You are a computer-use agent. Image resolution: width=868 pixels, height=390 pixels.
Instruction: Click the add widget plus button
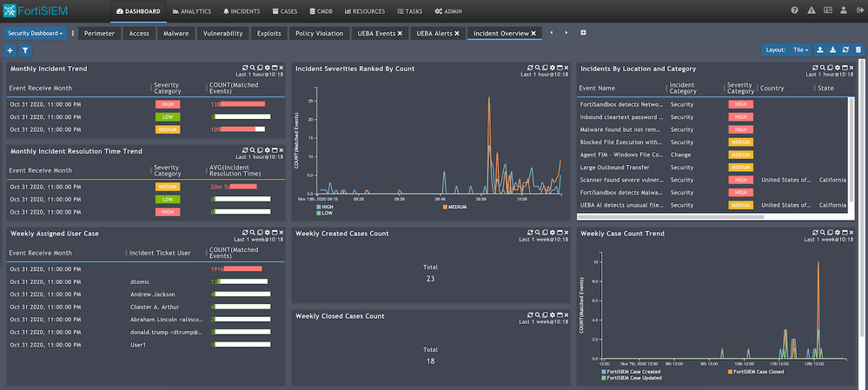coord(10,51)
